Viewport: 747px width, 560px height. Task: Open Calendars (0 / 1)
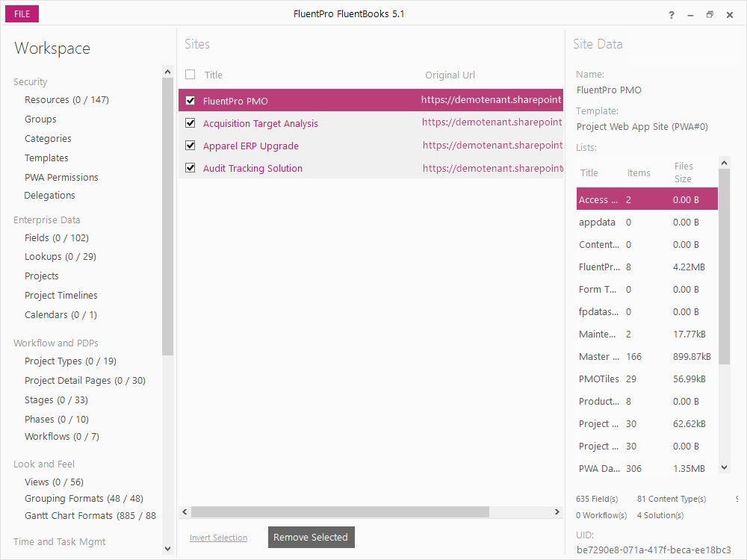61,315
